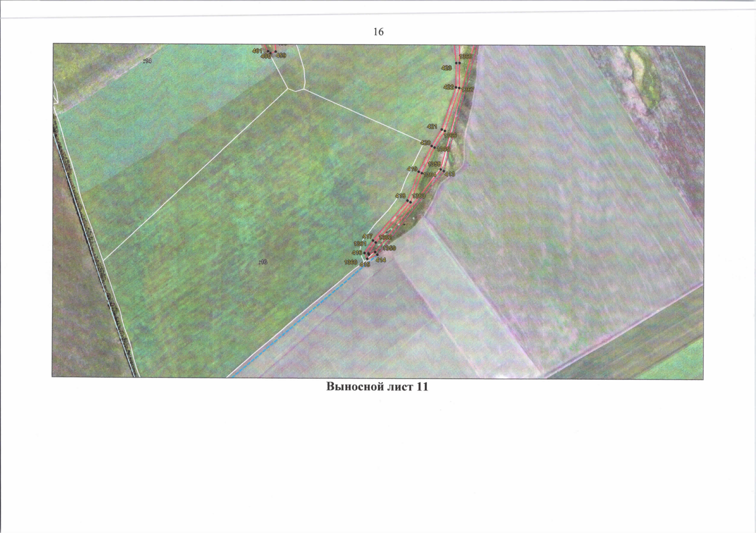Click parcel label :16 in the field
Screen dimensions: 756x533
(x=263, y=263)
